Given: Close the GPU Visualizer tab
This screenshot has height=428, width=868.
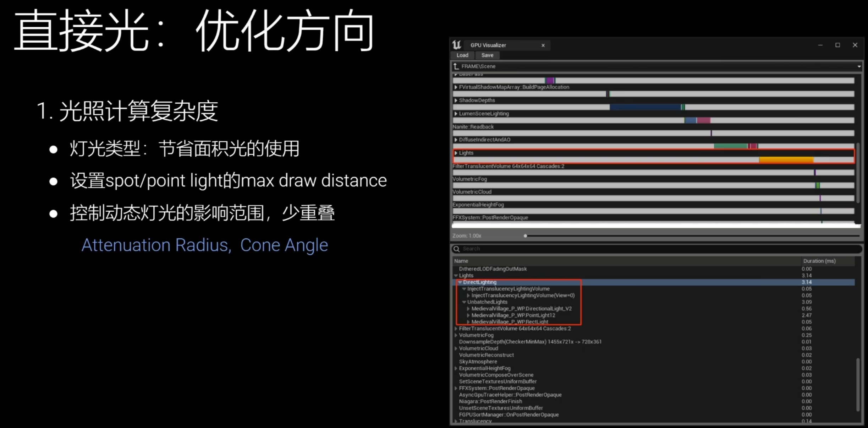Looking at the screenshot, I should pos(543,45).
